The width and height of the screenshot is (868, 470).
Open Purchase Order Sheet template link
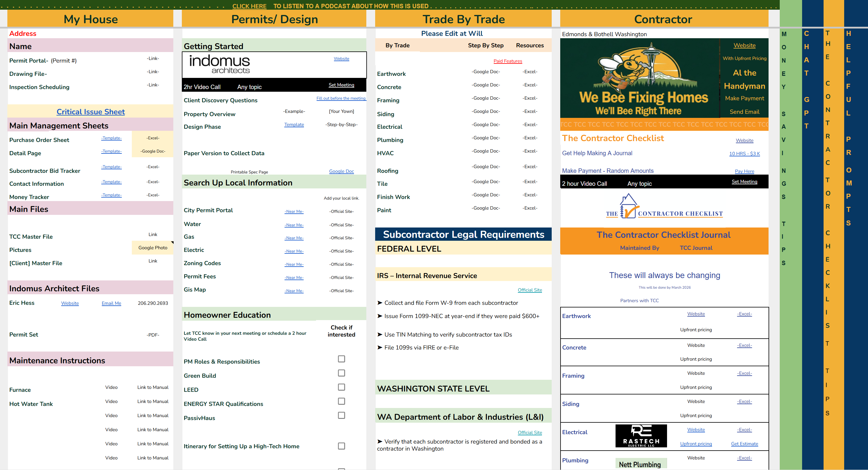click(x=112, y=138)
